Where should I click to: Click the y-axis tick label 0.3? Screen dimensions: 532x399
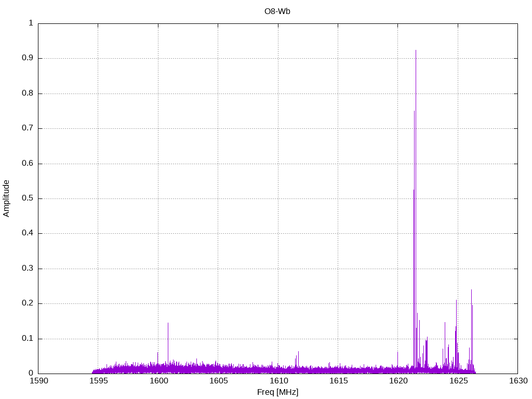[x=28, y=269]
